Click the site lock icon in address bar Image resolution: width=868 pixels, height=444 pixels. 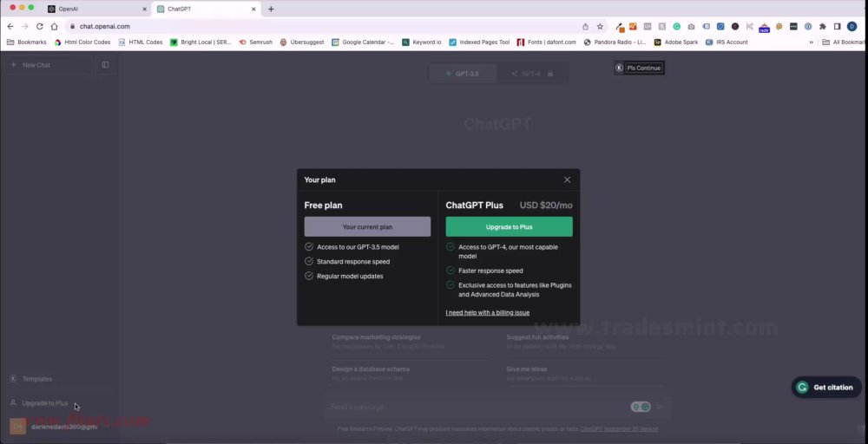click(73, 27)
